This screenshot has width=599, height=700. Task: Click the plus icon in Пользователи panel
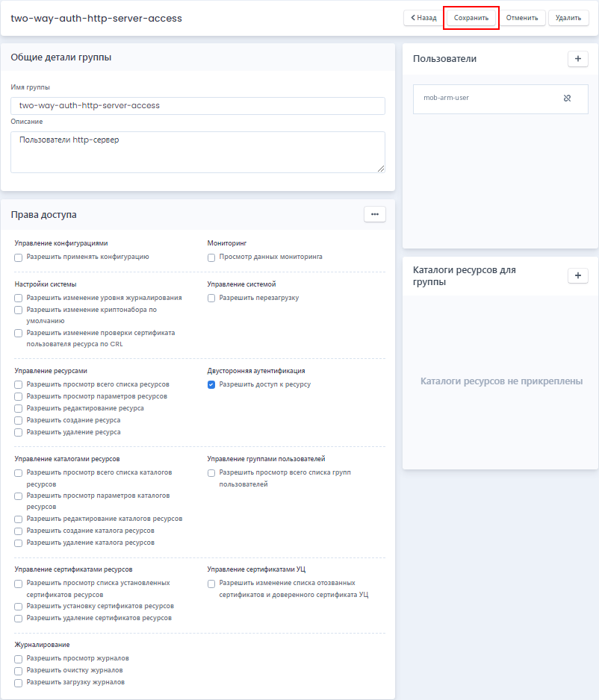577,59
